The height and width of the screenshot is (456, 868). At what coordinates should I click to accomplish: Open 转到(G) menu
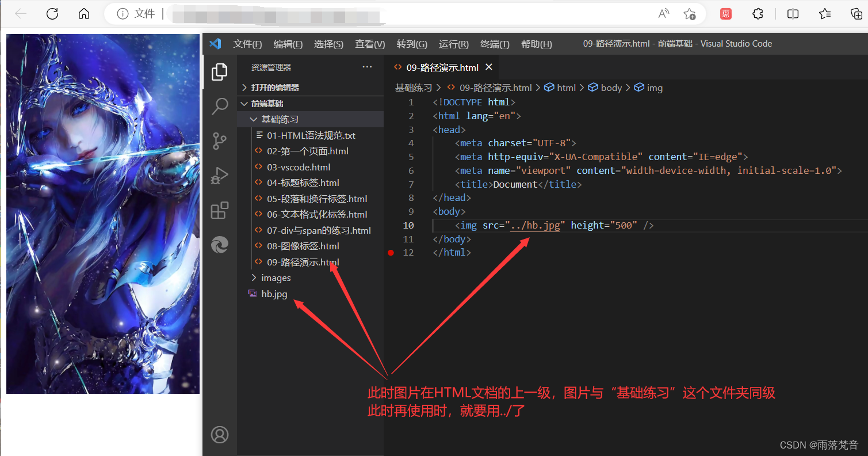coord(412,44)
